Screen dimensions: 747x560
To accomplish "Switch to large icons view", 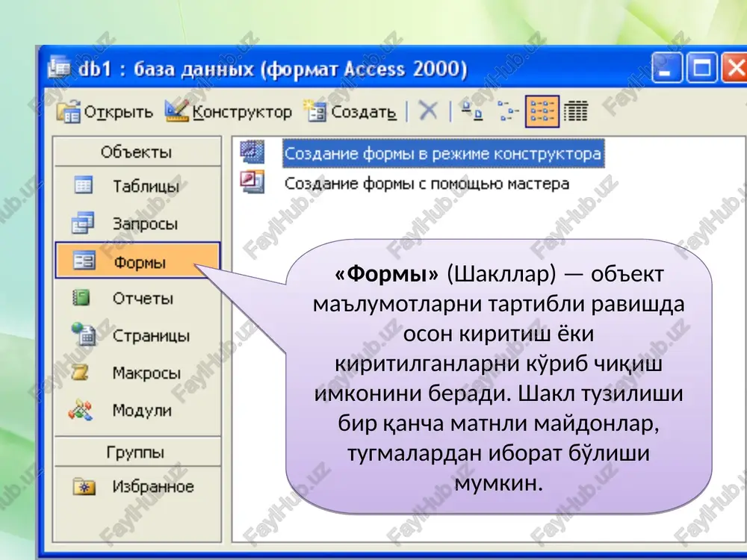I will 472,111.
